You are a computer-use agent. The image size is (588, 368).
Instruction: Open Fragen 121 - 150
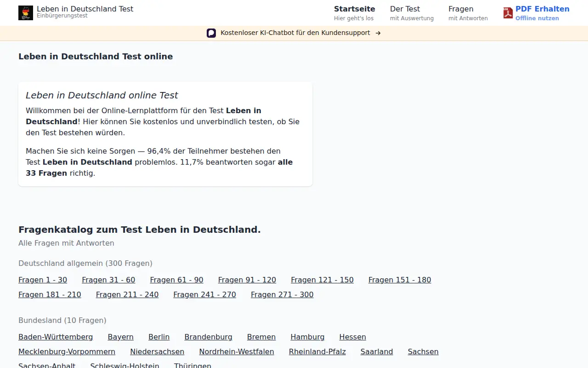(322, 280)
